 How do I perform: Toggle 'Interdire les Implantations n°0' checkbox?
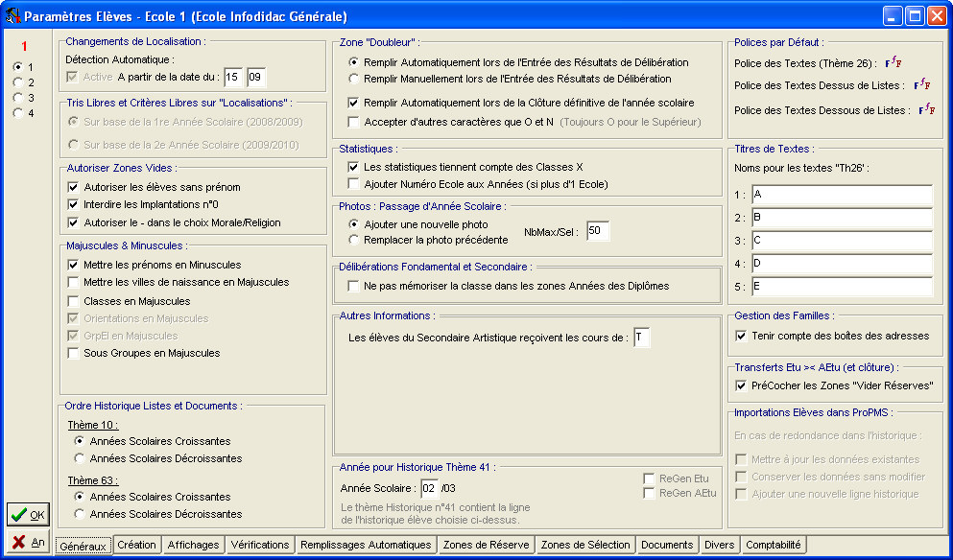74,204
